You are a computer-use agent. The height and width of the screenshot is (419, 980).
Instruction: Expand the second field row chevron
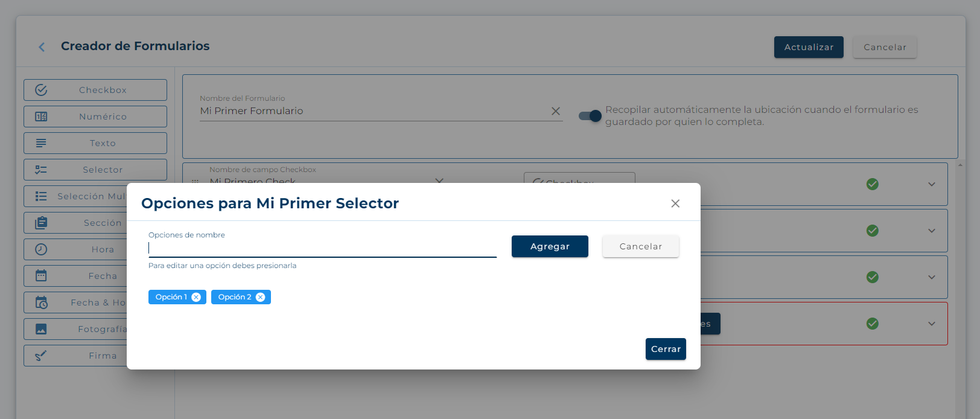932,231
